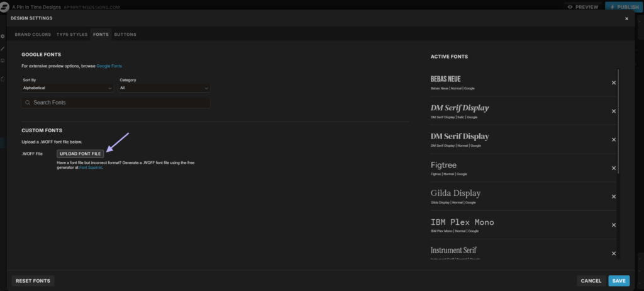Cancel the design settings changes

[x=591, y=281]
